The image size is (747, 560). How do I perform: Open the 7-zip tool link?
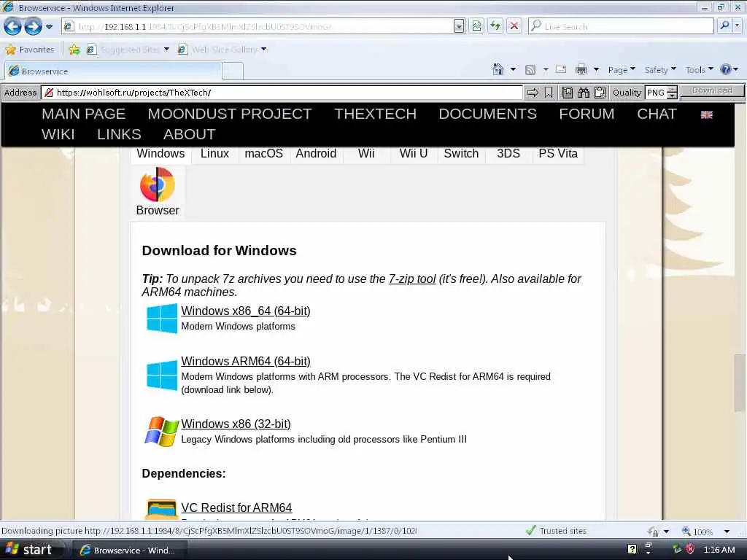[412, 279]
